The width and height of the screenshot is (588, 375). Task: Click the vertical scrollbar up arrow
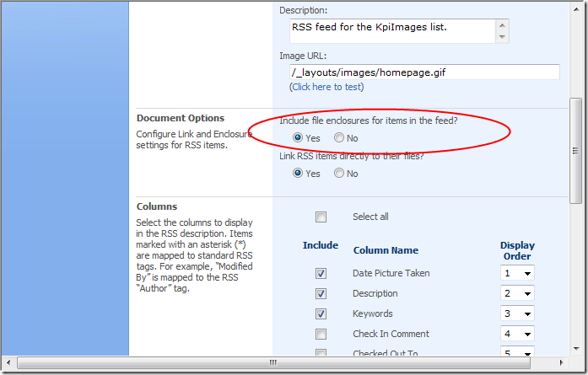[576, 9]
